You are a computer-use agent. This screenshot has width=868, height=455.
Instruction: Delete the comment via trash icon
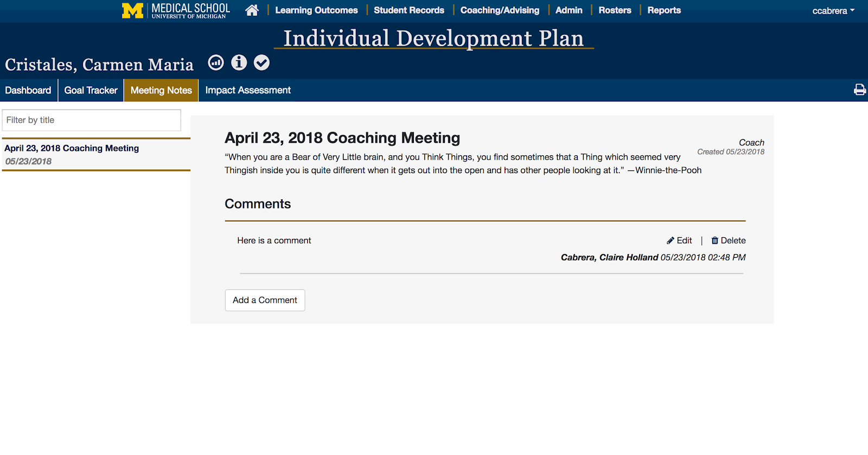714,241
